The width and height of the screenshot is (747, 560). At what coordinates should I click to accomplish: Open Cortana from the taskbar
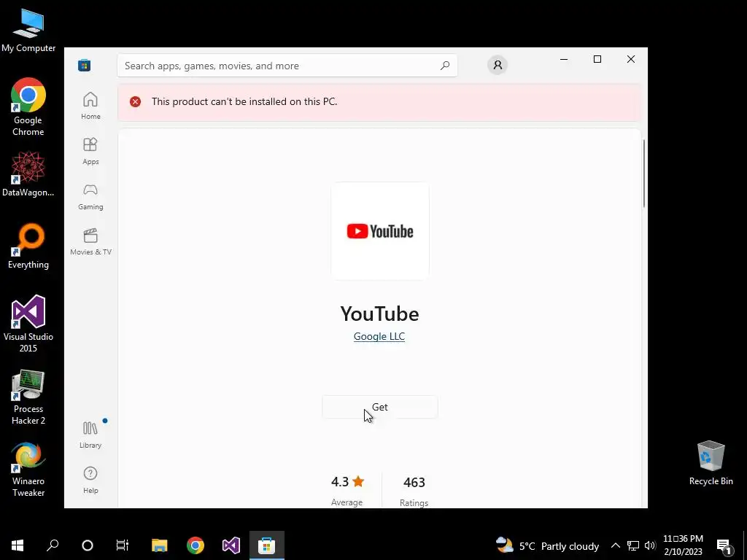coord(88,545)
